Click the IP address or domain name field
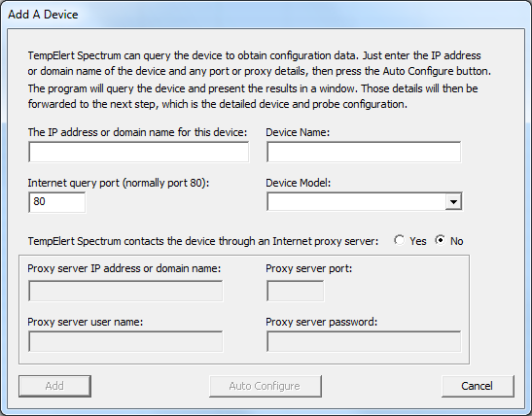 click(x=139, y=152)
